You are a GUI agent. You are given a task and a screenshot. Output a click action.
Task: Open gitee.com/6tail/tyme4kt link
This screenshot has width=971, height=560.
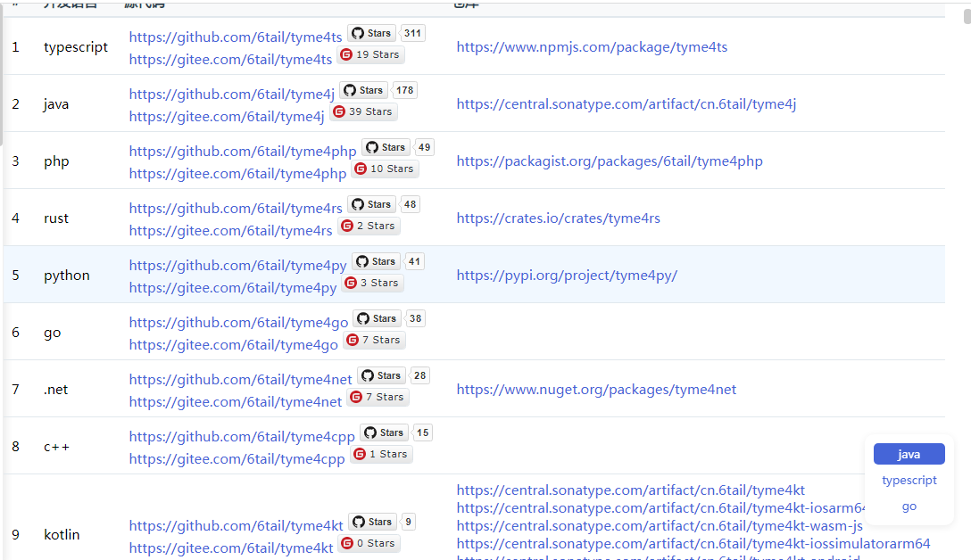[x=231, y=548]
